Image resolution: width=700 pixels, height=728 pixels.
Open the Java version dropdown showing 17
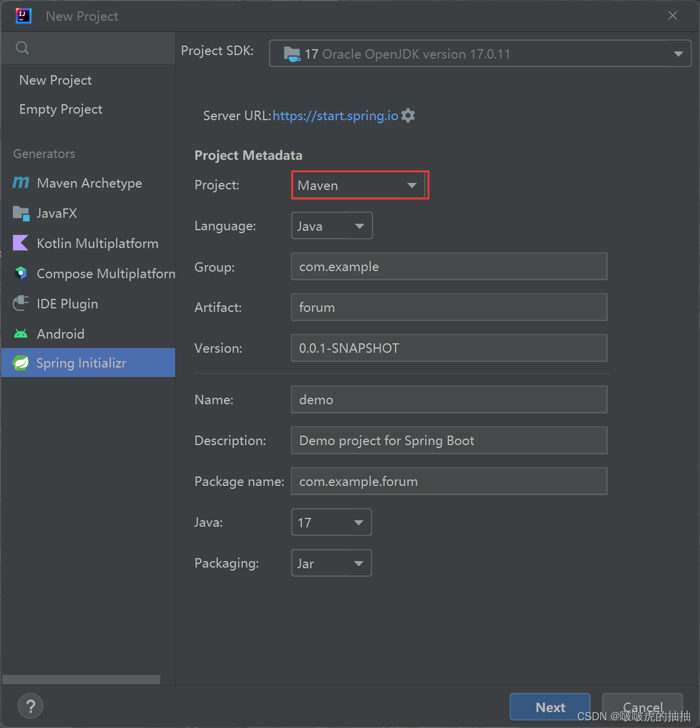332,522
